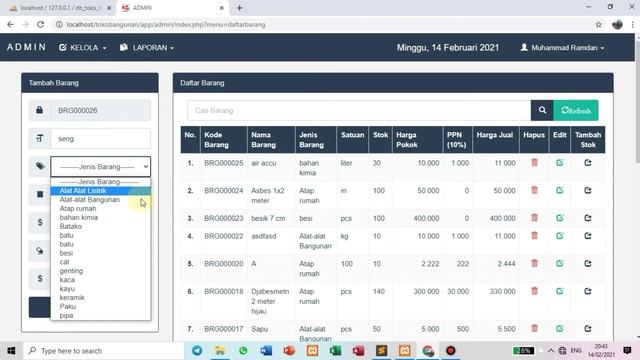Switch to the localhost database tab
Viewport: 640px width, 360px height.
(x=60, y=8)
